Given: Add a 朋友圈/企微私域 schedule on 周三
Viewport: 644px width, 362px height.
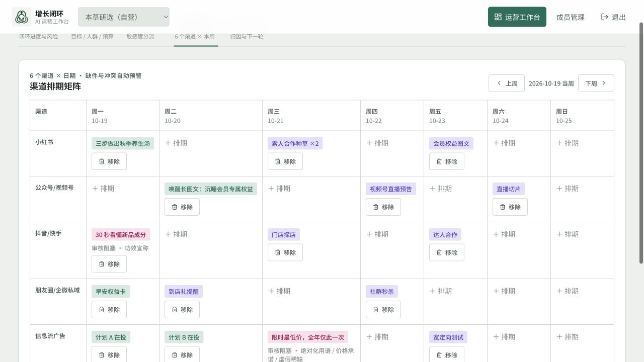Looking at the screenshot, I should (x=279, y=291).
